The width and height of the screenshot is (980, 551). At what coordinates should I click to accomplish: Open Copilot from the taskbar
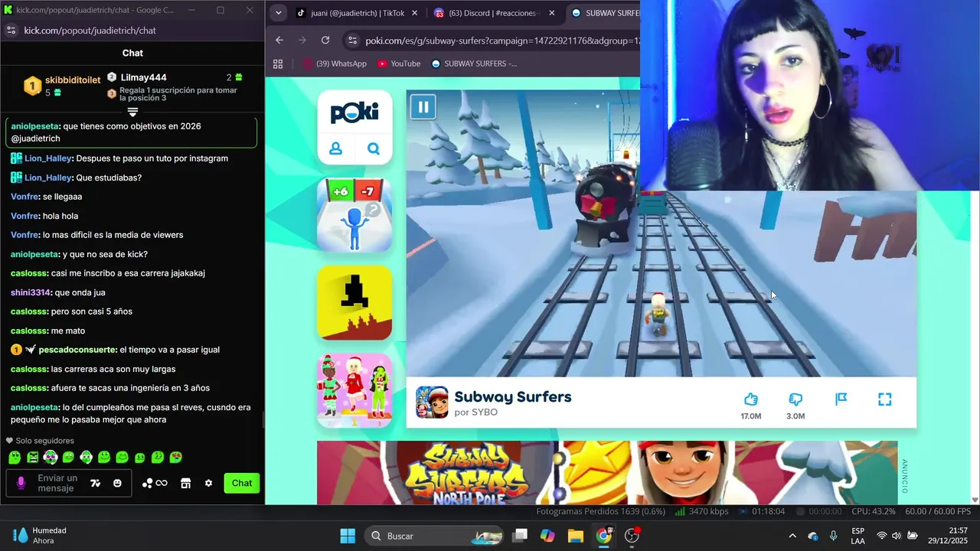547,536
